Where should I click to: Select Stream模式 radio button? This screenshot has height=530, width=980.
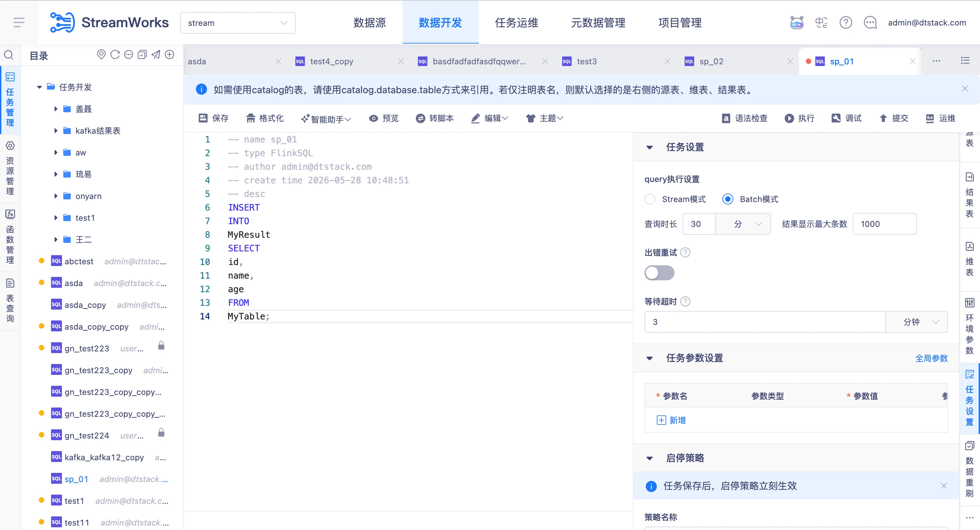coord(650,199)
